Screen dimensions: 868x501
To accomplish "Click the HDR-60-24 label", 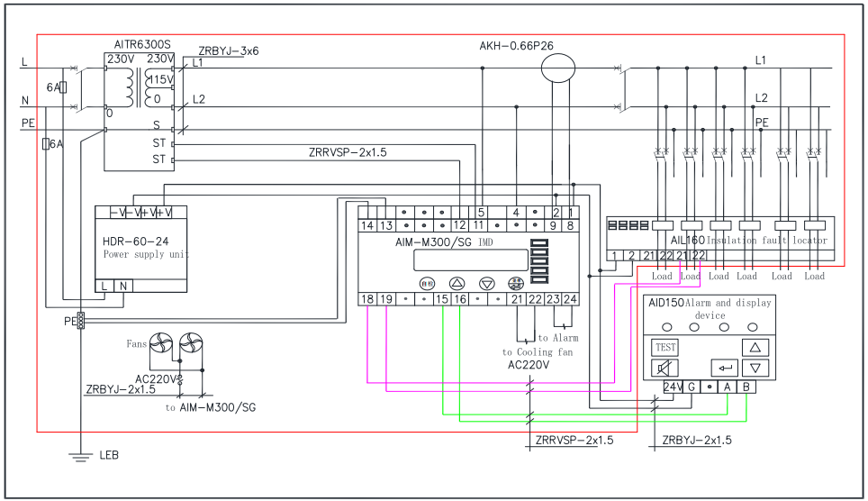I will (136, 241).
